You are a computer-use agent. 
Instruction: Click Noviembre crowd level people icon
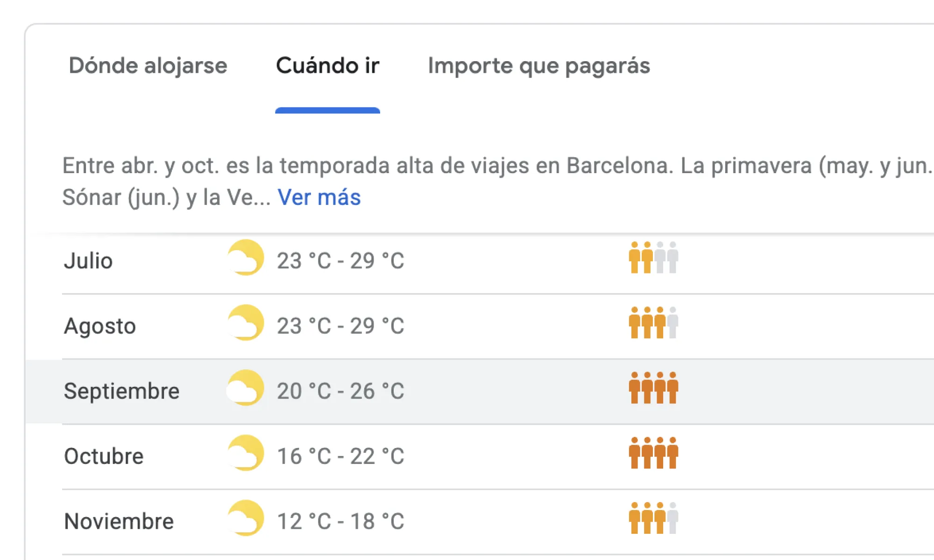click(653, 518)
